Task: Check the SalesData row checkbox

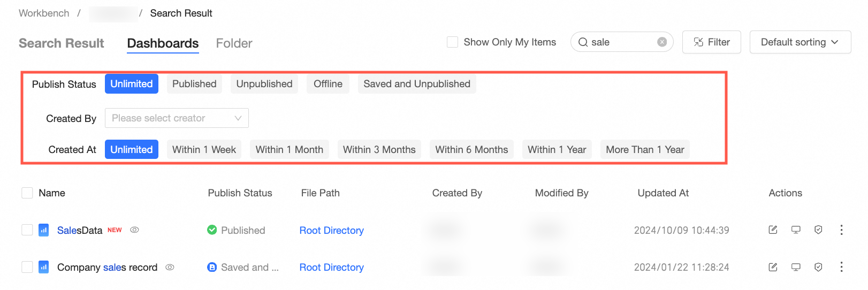Action: [x=27, y=230]
